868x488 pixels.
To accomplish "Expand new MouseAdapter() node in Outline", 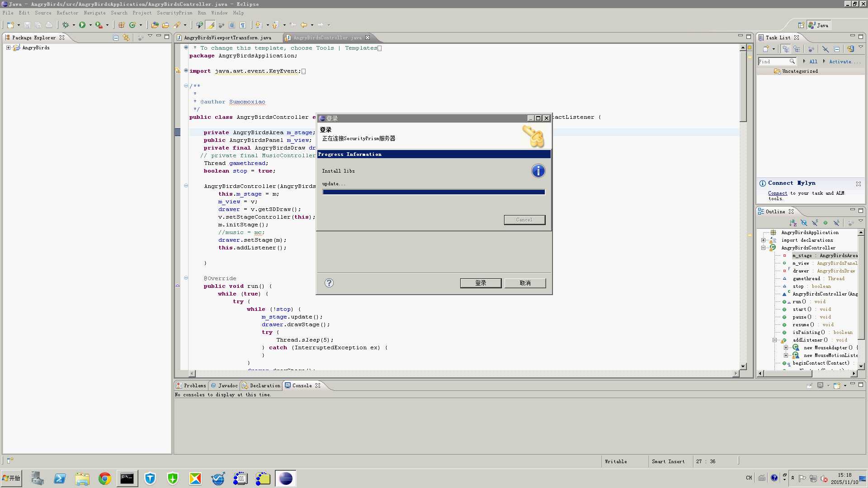I will 786,348.
